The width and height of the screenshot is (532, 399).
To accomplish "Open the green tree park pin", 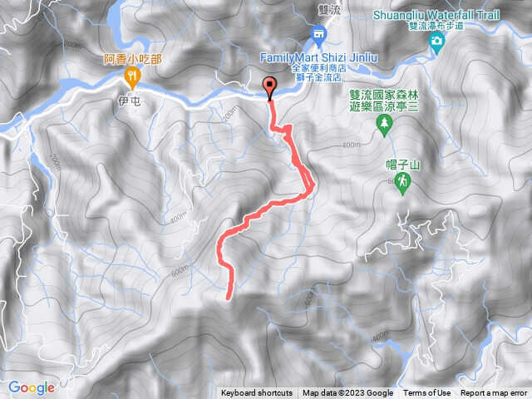I will click(384, 125).
